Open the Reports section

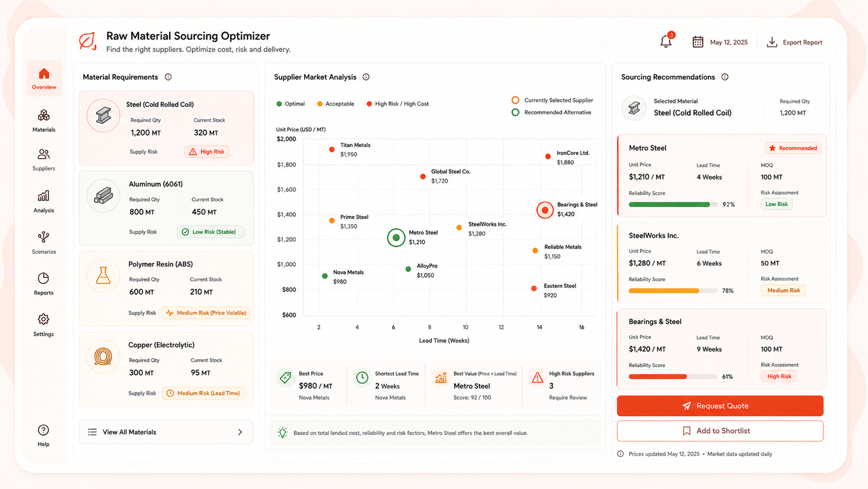[x=44, y=284]
